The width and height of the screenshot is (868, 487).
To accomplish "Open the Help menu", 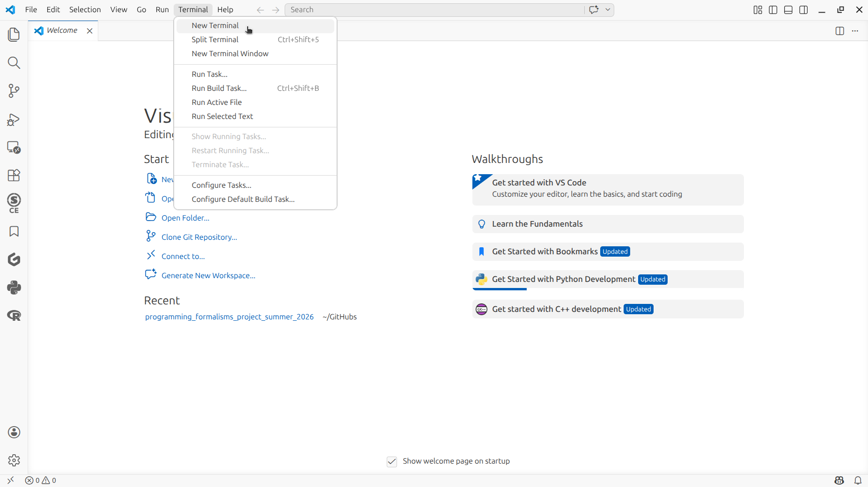I will coord(225,10).
